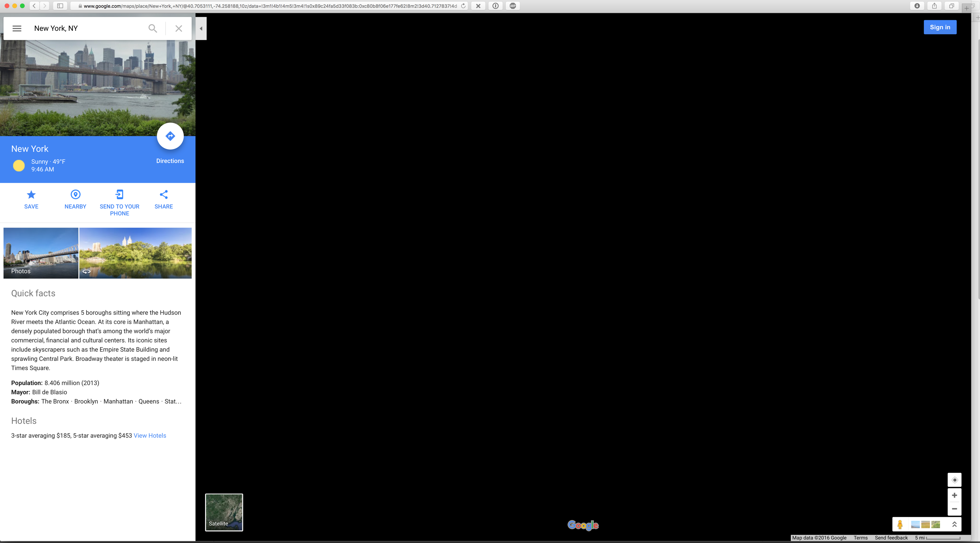The height and width of the screenshot is (543, 980).
Task: Show your location target button
Action: click(954, 480)
